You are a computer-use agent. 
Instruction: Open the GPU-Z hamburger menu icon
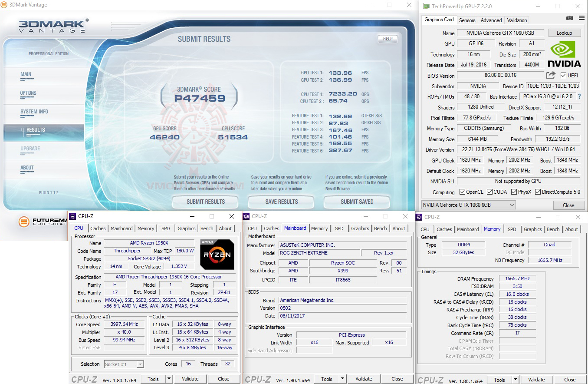[x=581, y=18]
